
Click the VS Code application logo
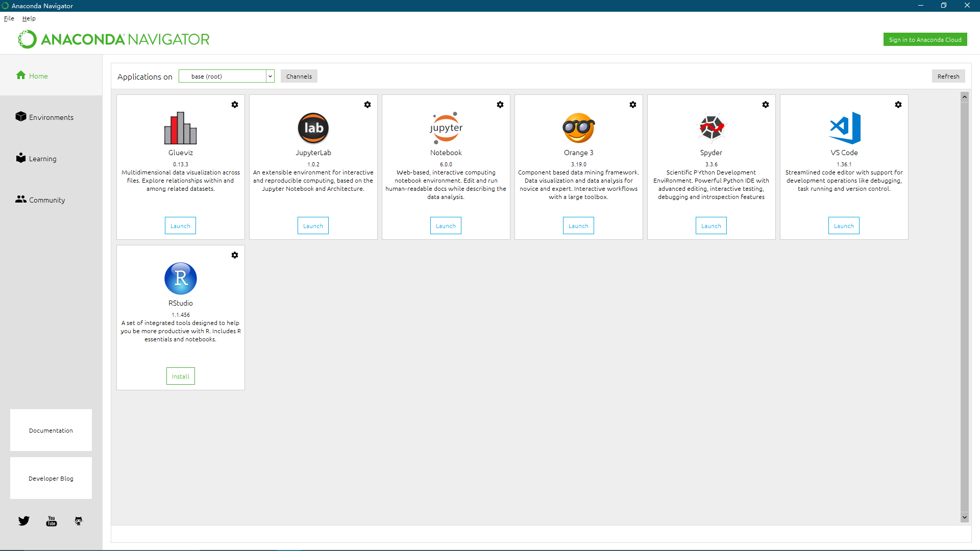click(844, 128)
